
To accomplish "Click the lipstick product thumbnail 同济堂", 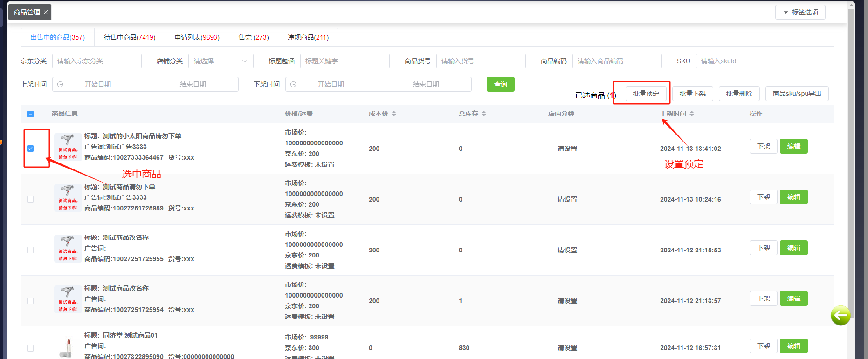I will click(x=68, y=348).
